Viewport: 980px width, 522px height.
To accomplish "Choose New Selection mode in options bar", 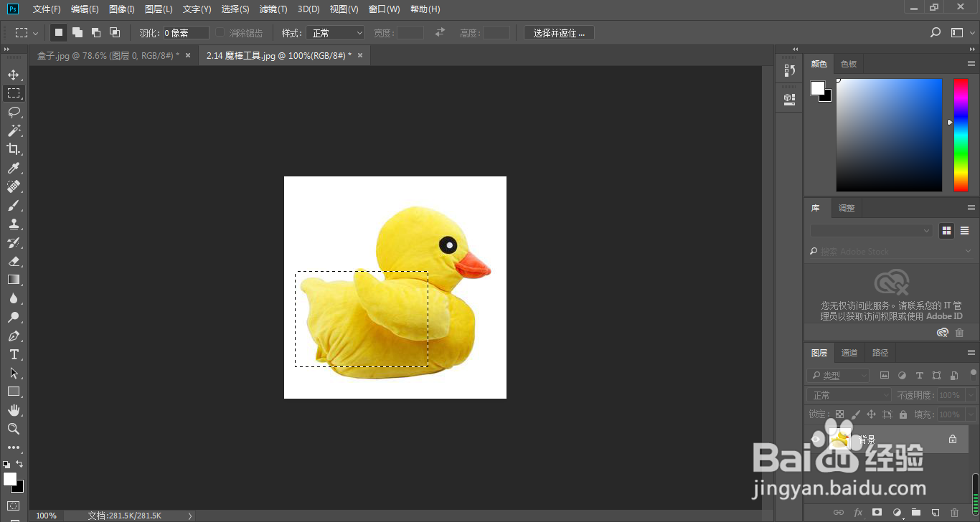I will pyautogui.click(x=59, y=33).
